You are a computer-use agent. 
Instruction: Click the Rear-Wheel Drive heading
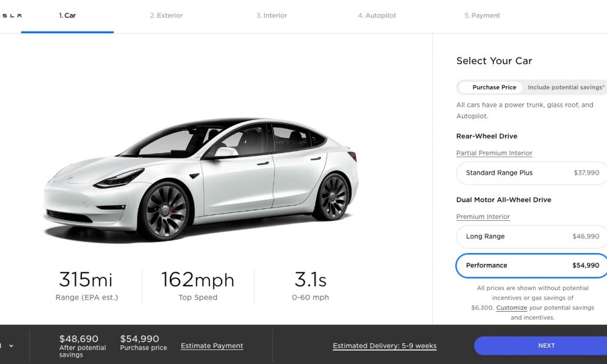[x=487, y=136]
